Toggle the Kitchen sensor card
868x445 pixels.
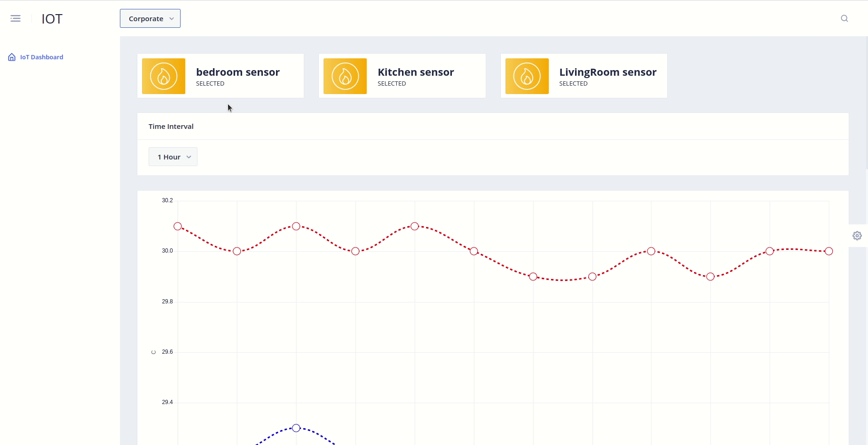(402, 76)
